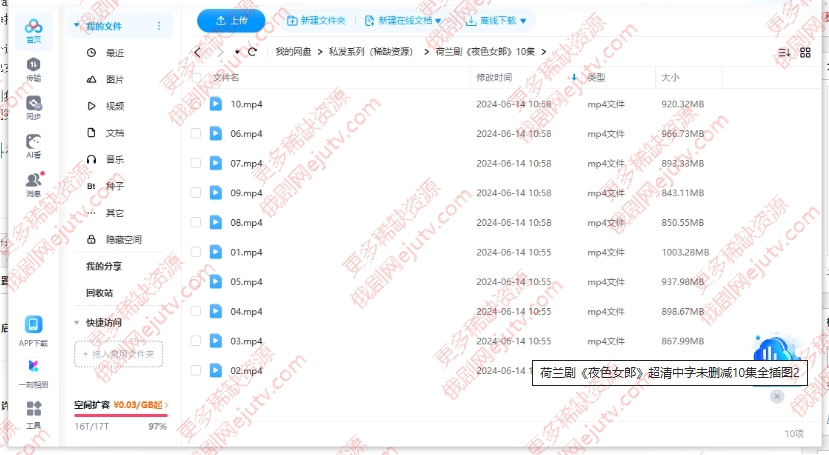Click the video file icon of 06.mp4
Screen dimensions: 829x455
pyautogui.click(x=216, y=133)
